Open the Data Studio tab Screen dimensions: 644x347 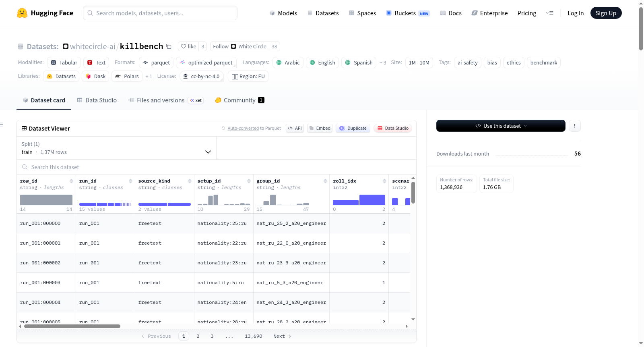(97, 100)
